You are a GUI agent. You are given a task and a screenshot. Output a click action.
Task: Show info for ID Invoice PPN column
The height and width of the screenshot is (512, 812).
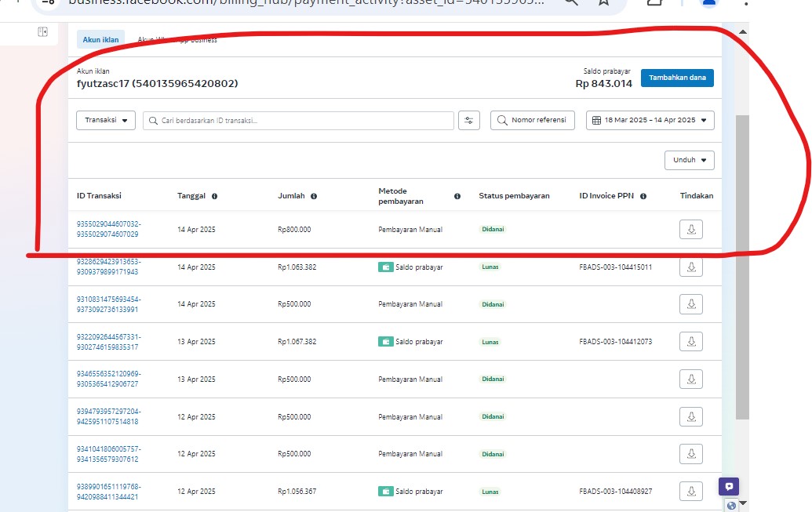coord(643,196)
